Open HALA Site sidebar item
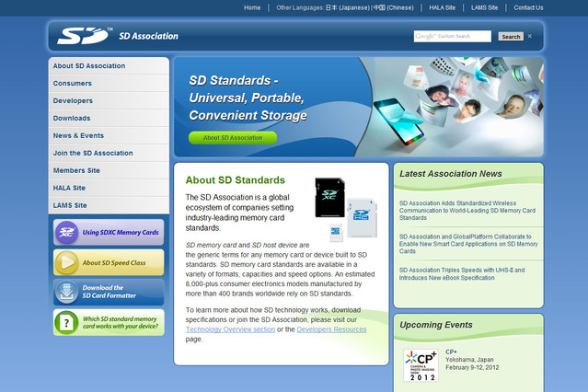588x392 pixels. tap(109, 188)
